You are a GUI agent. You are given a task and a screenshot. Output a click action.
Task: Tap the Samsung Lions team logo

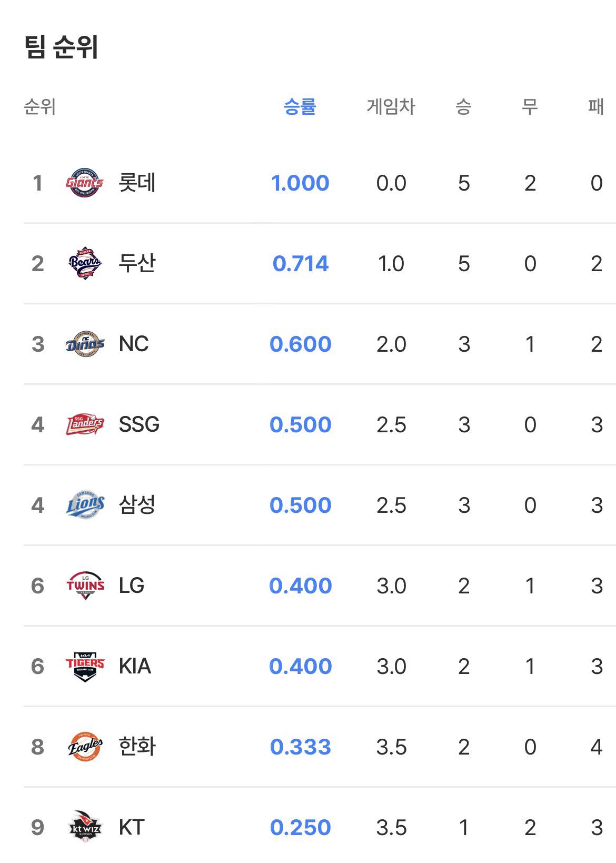click(x=85, y=505)
